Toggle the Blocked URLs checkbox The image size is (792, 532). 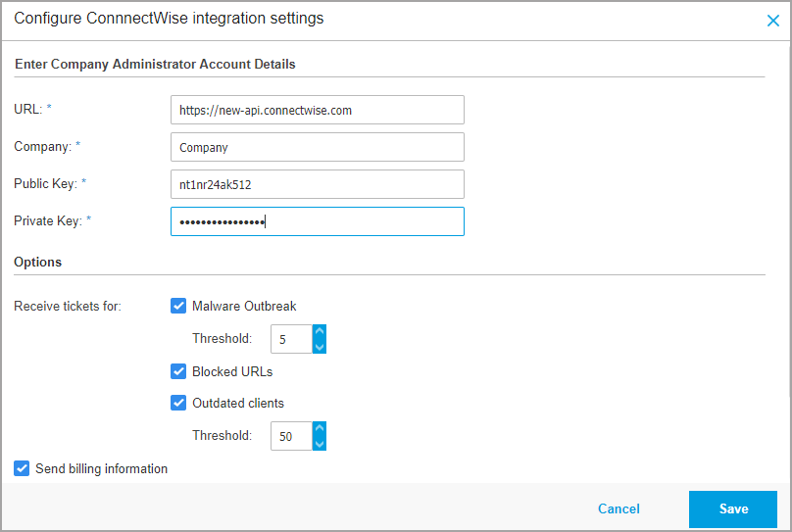178,371
